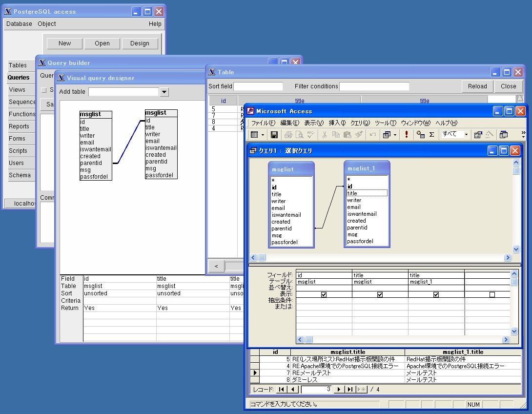Click the Filter conditions input field
532x414 pixels.
374,86
